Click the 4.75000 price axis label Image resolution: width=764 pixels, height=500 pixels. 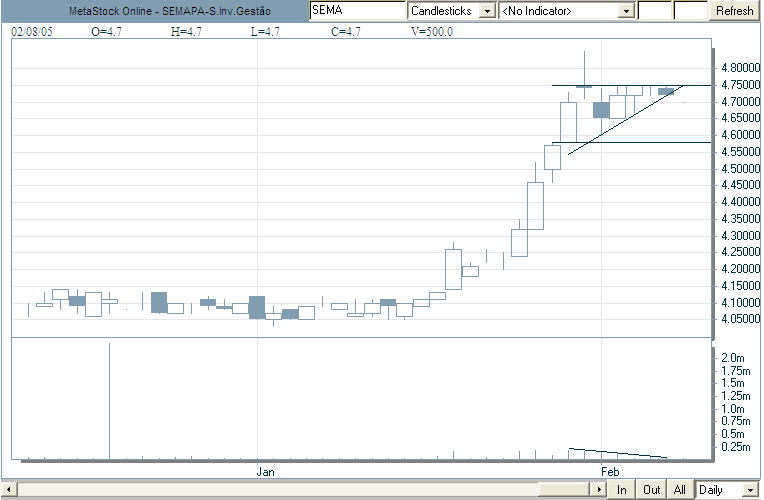point(741,85)
